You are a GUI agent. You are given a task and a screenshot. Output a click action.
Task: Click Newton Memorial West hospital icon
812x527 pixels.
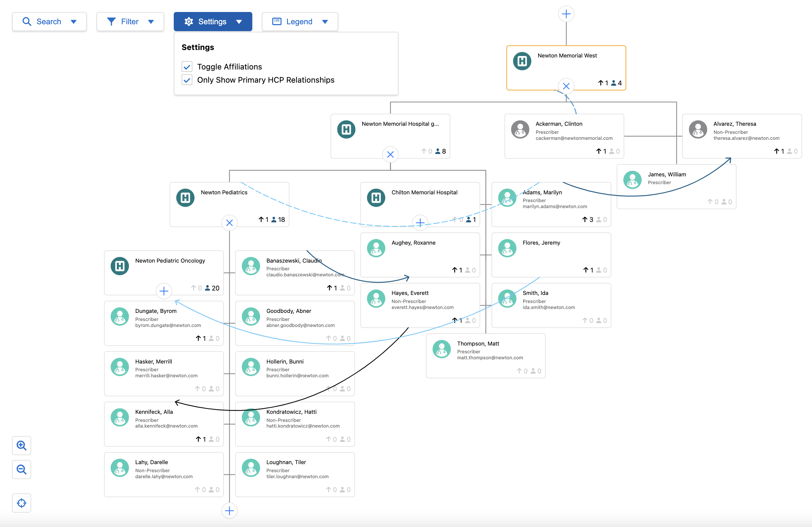click(x=522, y=61)
